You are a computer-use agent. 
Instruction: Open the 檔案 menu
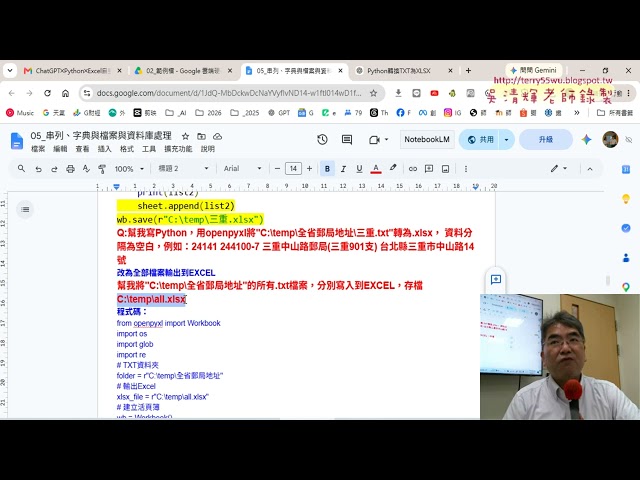pos(38,149)
